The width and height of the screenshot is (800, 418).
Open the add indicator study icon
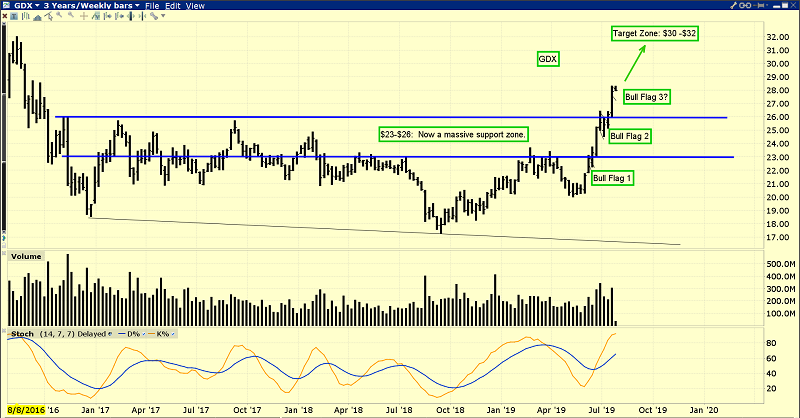[x=96, y=16]
